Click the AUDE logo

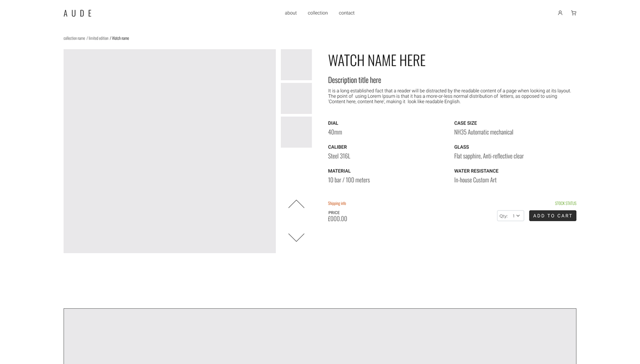tap(78, 13)
